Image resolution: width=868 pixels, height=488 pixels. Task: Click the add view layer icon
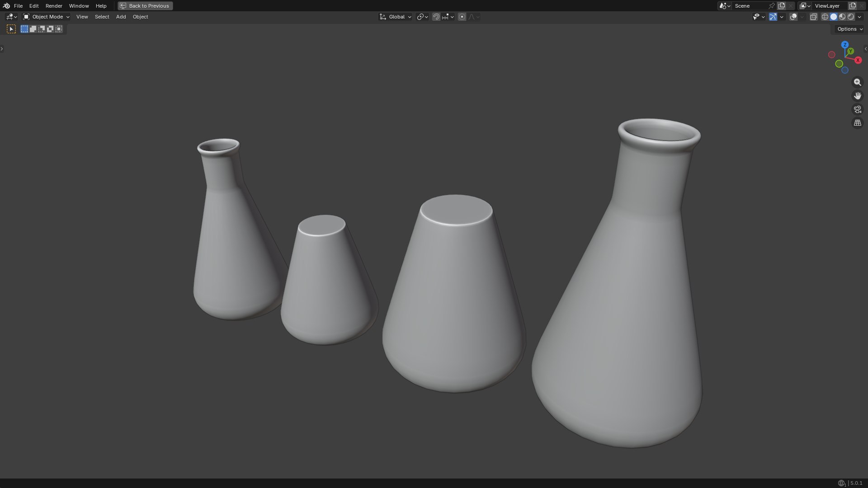[853, 6]
